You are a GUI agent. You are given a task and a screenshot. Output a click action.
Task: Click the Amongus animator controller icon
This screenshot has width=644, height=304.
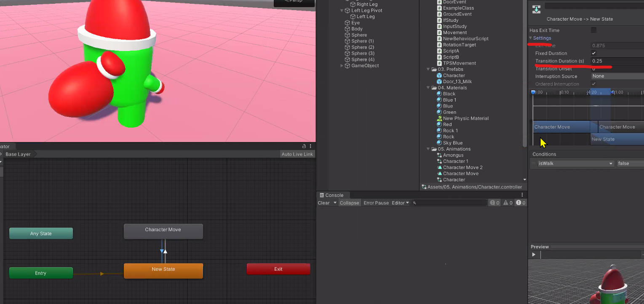pyautogui.click(x=439, y=155)
